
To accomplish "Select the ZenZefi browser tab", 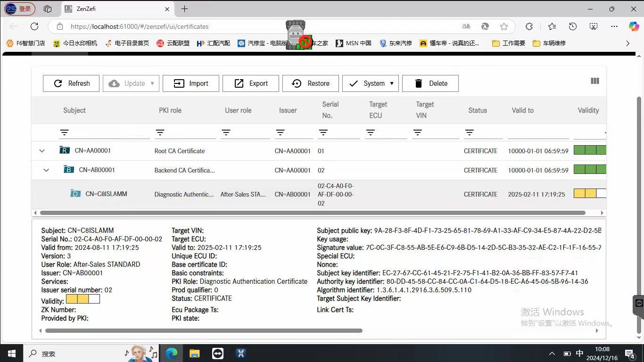I will (118, 9).
